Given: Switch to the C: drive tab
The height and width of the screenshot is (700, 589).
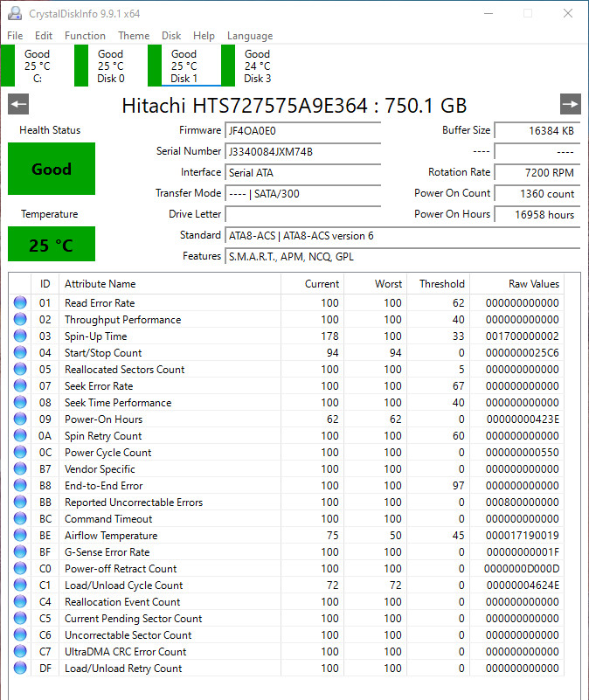Looking at the screenshot, I should coord(37,66).
